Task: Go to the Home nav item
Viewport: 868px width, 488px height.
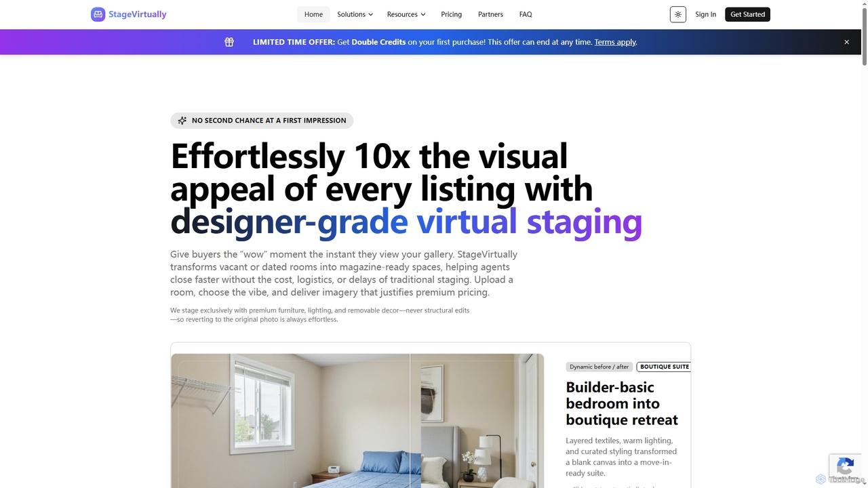Action: coord(313,14)
